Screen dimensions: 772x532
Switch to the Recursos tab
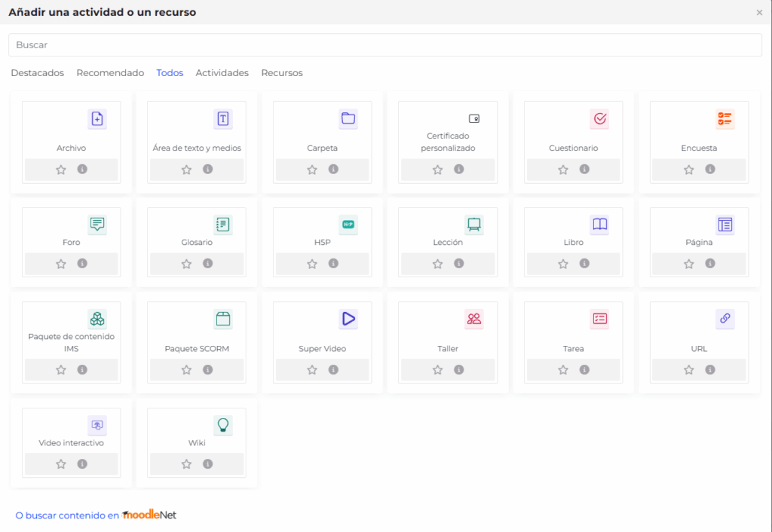tap(282, 73)
